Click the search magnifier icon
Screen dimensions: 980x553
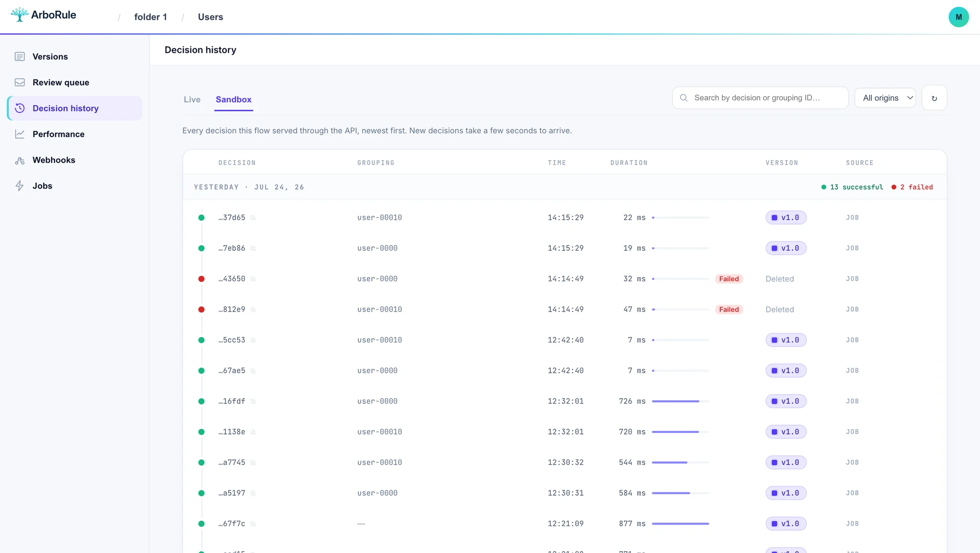click(684, 98)
